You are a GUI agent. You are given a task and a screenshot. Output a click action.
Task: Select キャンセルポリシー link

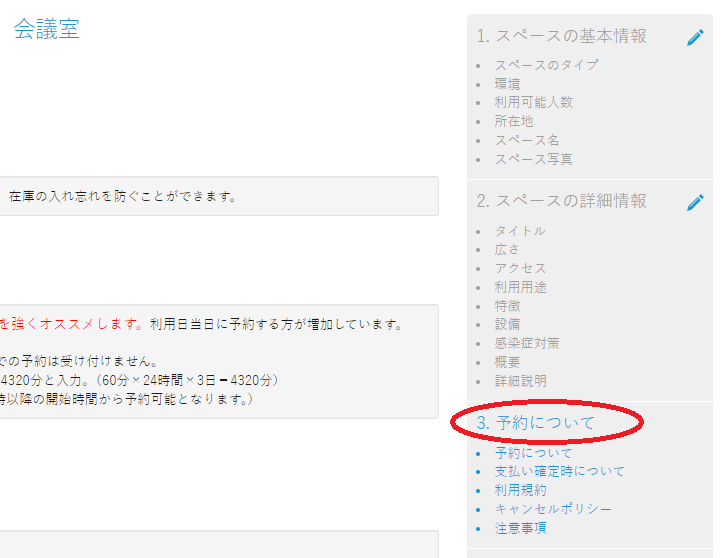(553, 509)
